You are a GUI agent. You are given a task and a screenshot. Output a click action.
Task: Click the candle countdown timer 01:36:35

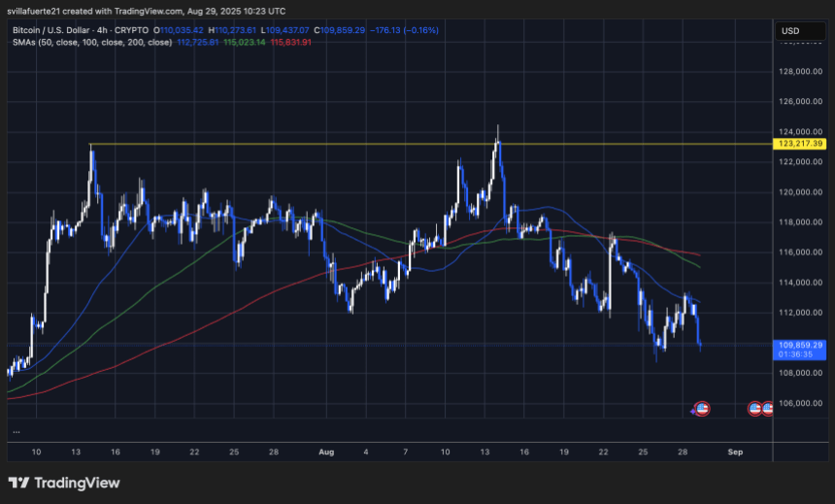click(795, 354)
